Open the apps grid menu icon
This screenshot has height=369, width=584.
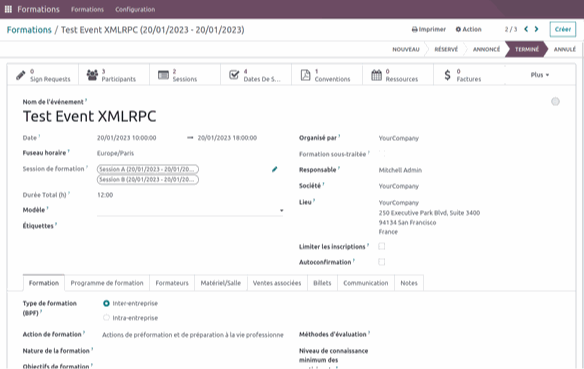pyautogui.click(x=8, y=9)
